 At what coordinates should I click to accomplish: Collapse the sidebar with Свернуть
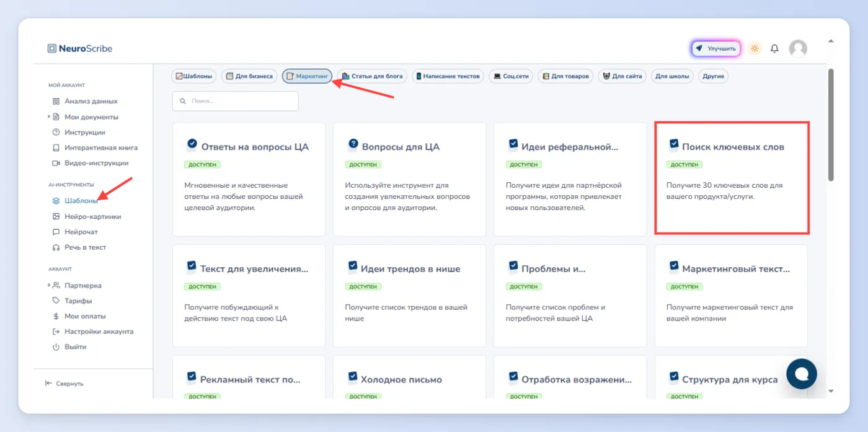64,384
